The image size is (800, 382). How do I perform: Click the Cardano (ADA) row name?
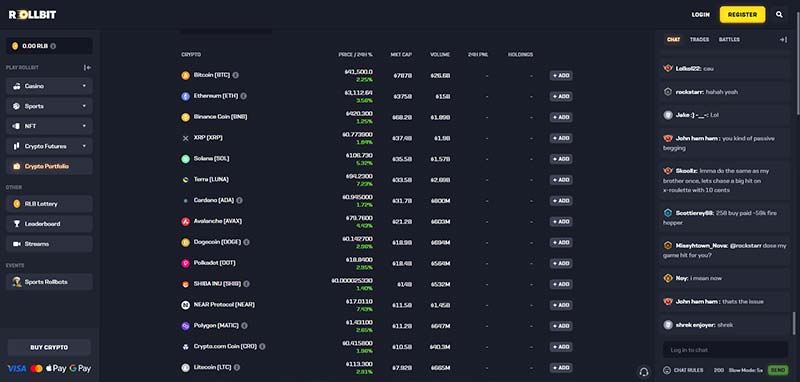coord(213,200)
